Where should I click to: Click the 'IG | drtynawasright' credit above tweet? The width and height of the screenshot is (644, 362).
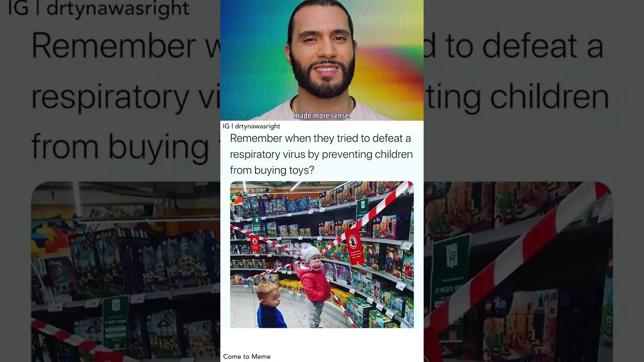252,126
